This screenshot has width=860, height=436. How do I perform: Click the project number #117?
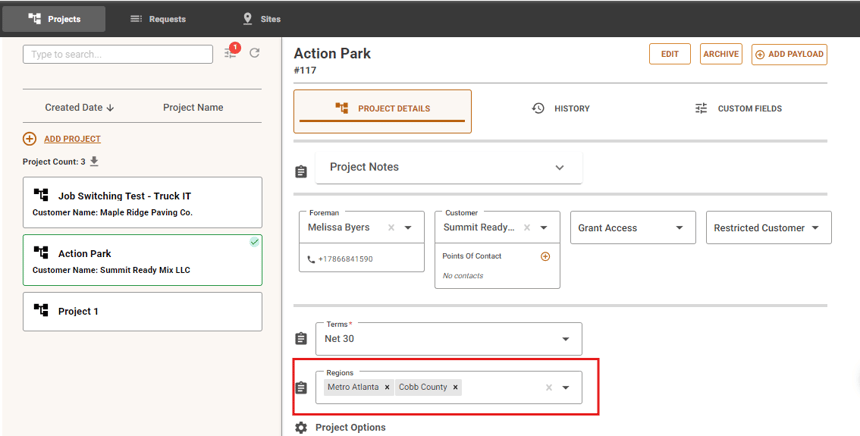[305, 70]
